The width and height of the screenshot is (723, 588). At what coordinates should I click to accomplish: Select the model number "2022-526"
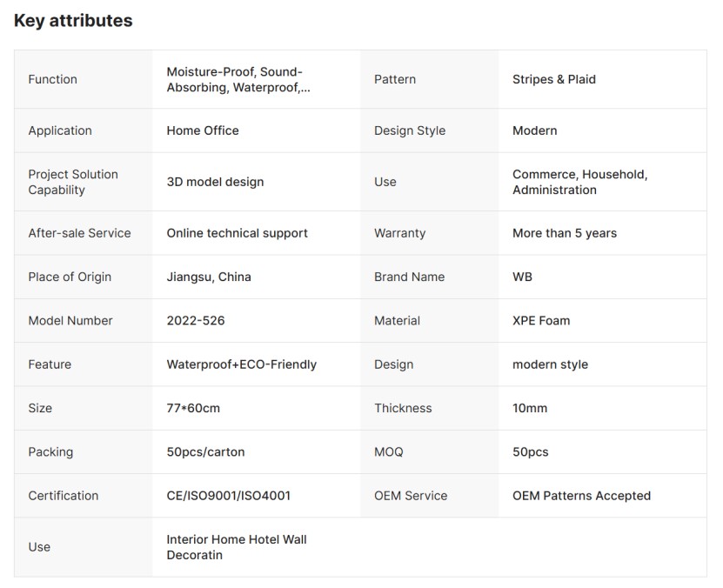click(195, 320)
